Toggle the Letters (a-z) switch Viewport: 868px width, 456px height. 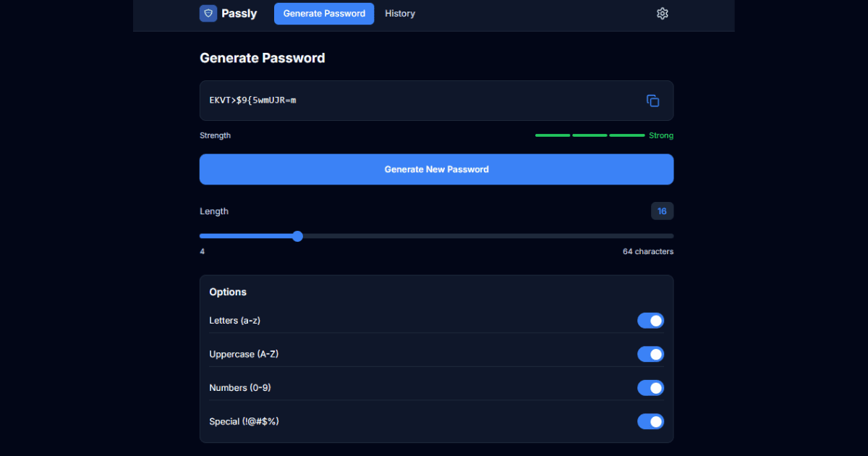pos(650,321)
